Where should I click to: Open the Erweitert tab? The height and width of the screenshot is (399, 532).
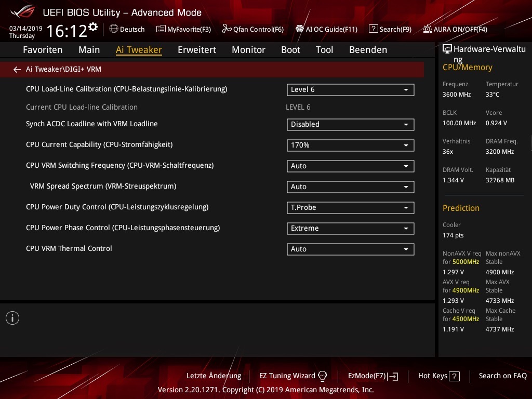pos(197,50)
